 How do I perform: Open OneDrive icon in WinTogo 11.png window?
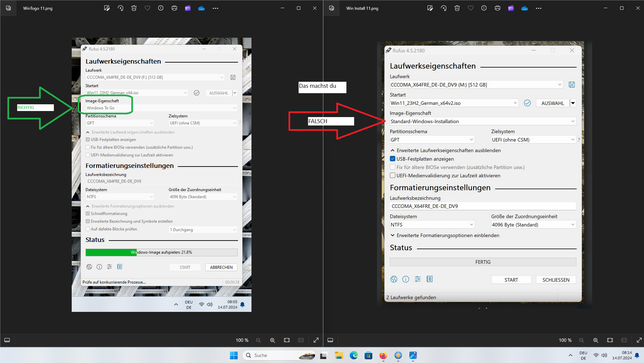201,8
